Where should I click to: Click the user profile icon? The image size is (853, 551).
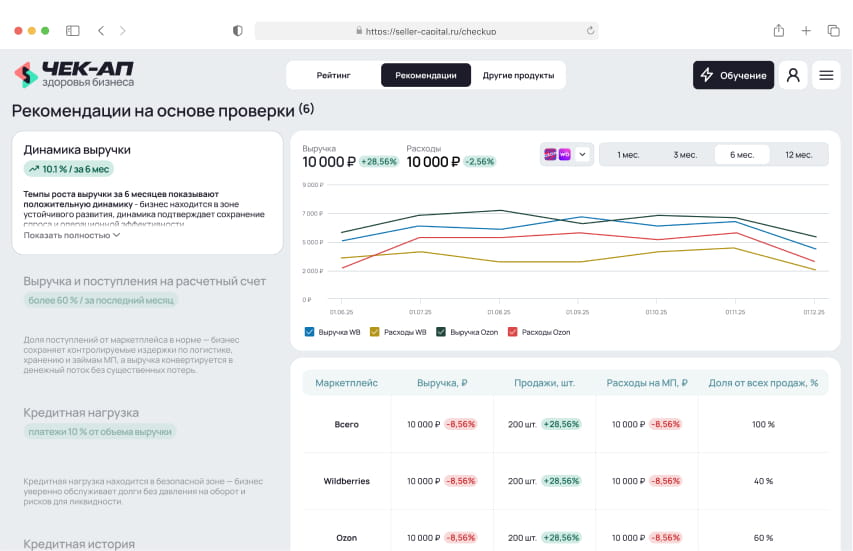click(793, 75)
